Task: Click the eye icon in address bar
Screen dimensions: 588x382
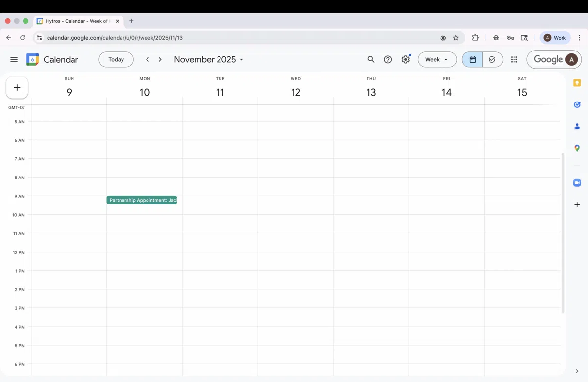Action: (x=443, y=38)
